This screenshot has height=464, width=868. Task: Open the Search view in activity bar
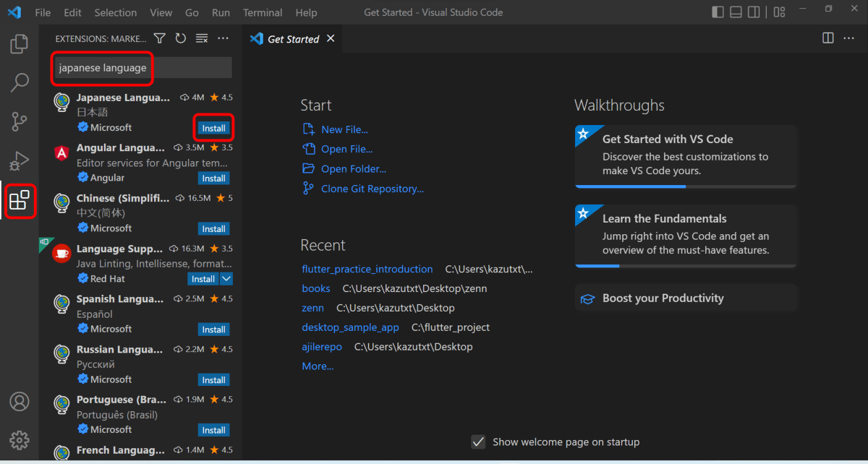20,82
